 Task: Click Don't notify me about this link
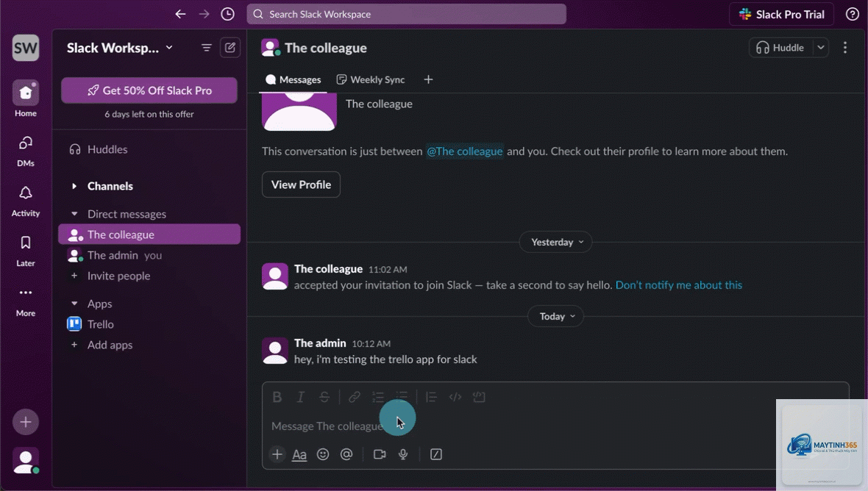(679, 285)
